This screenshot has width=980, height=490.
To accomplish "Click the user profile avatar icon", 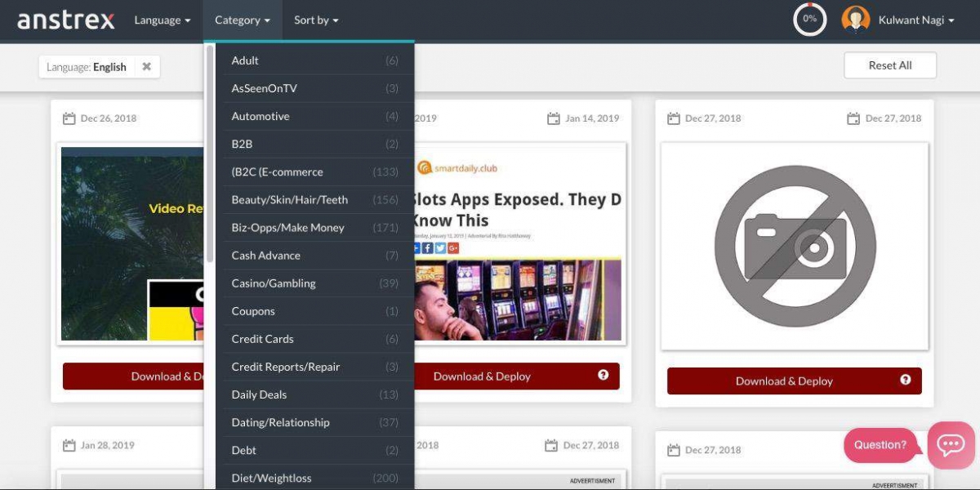I will (855, 20).
